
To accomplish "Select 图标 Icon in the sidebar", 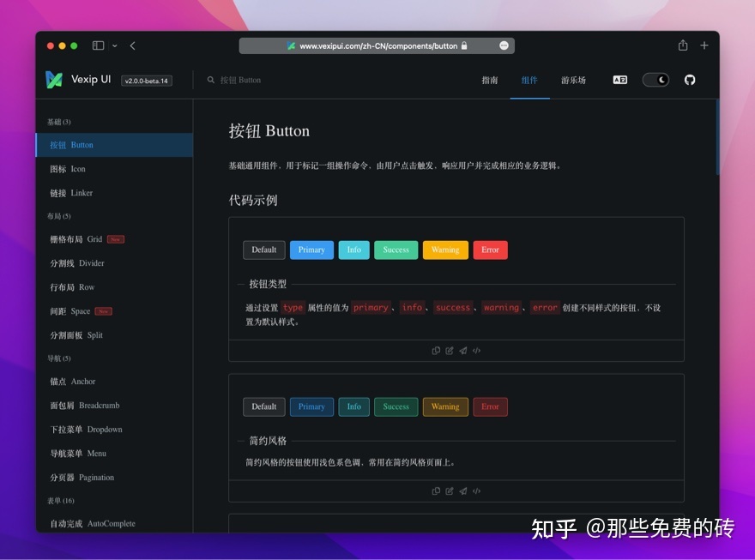I will tap(115, 169).
